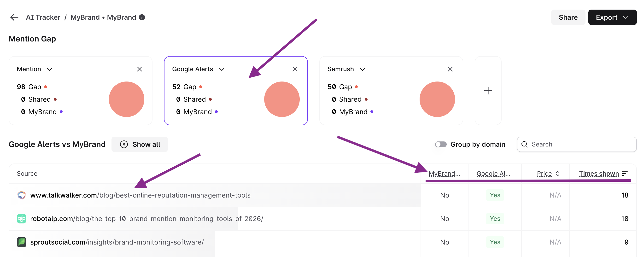Open the AI Tracker breadcrumb
Viewport: 644px width, 257px height.
point(43,17)
